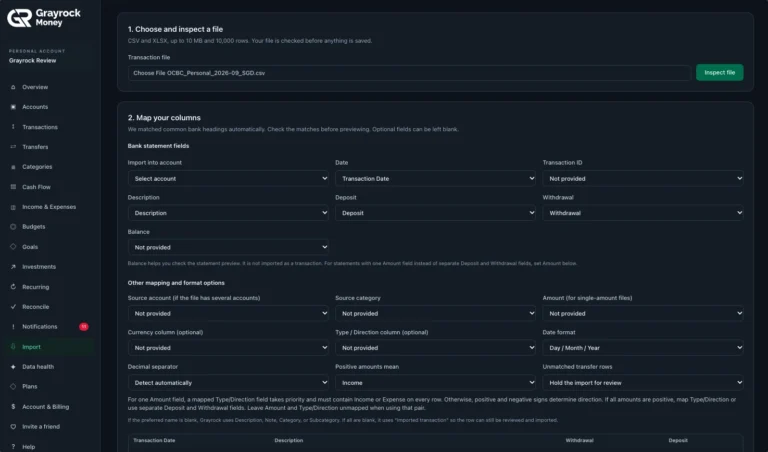Select the Reconcile checkmark icon

click(x=13, y=307)
